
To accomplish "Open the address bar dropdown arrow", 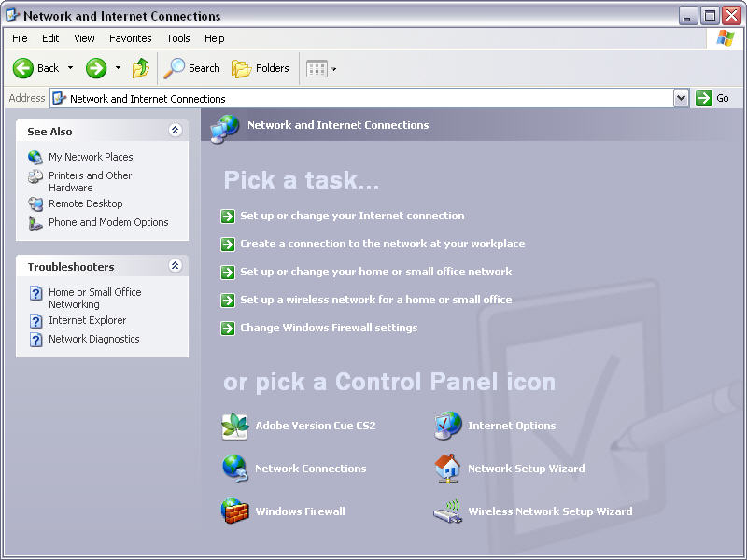I will click(x=681, y=98).
